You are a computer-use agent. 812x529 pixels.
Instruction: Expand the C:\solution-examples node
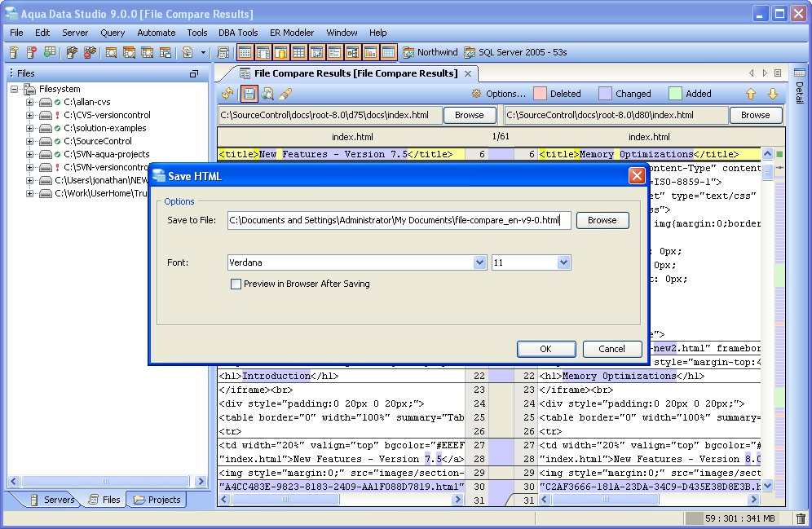[x=30, y=128]
